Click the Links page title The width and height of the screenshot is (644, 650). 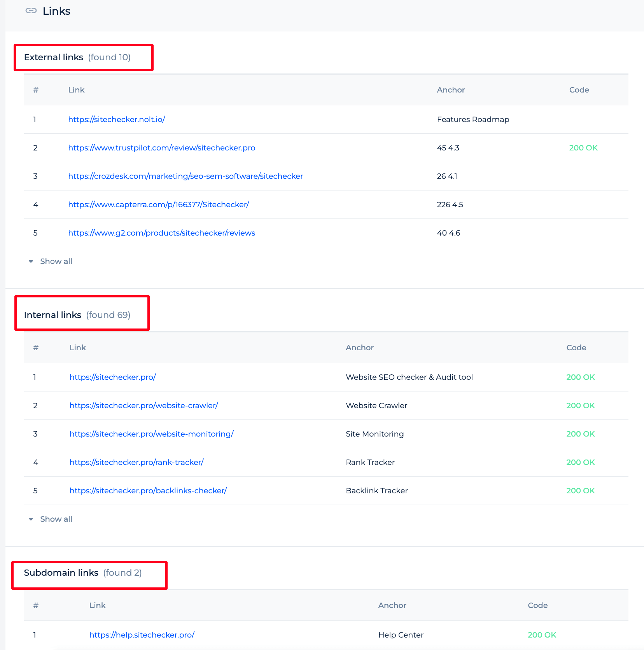point(56,11)
